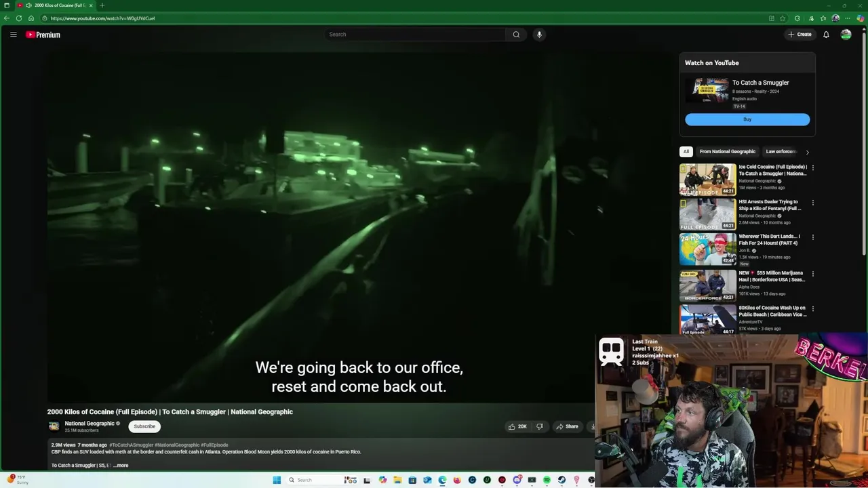Open Fish For 24 Hours video thumbnail
The width and height of the screenshot is (868, 488).
pyautogui.click(x=707, y=249)
